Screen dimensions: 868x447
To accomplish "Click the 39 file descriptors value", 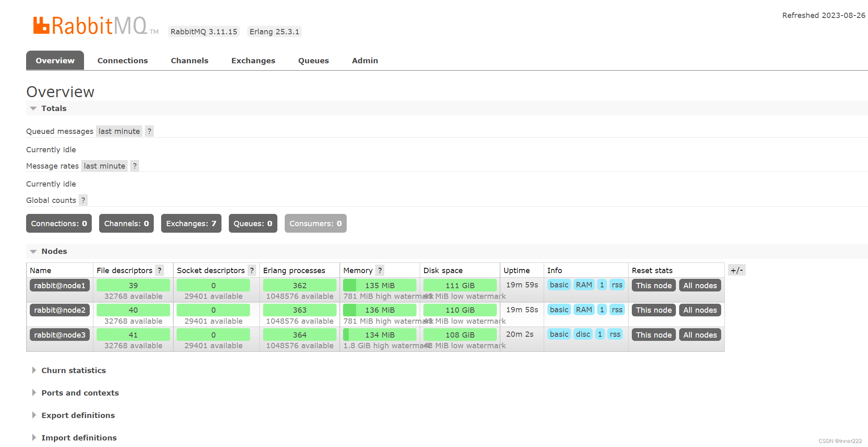I will point(133,285).
